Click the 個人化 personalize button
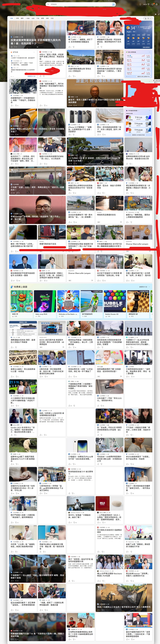The image size is (160, 644). (148, 18)
